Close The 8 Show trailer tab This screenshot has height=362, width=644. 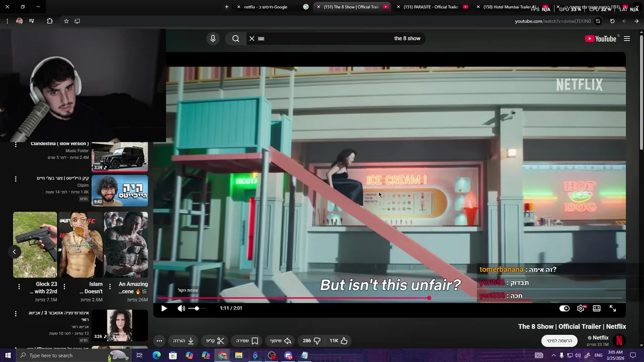(x=318, y=7)
